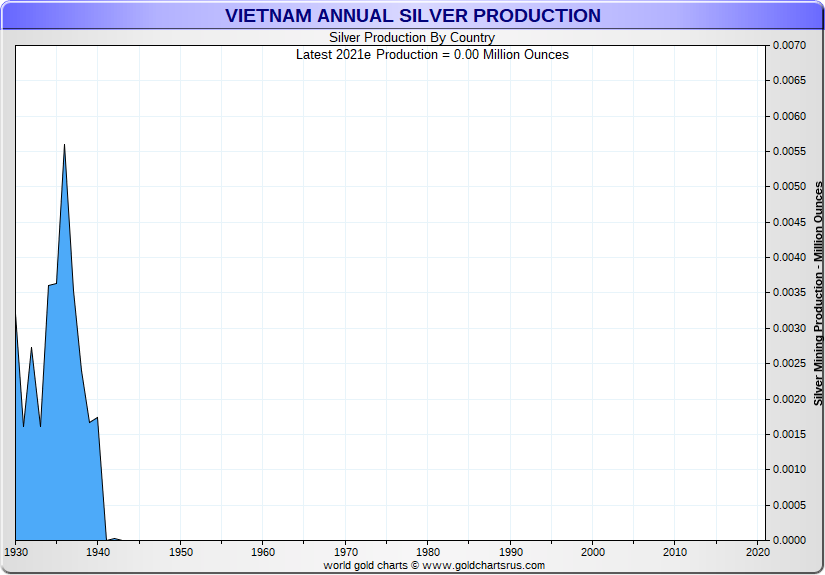The image size is (825, 575).
Task: Click the 1990 x-axis label
Action: 510,552
